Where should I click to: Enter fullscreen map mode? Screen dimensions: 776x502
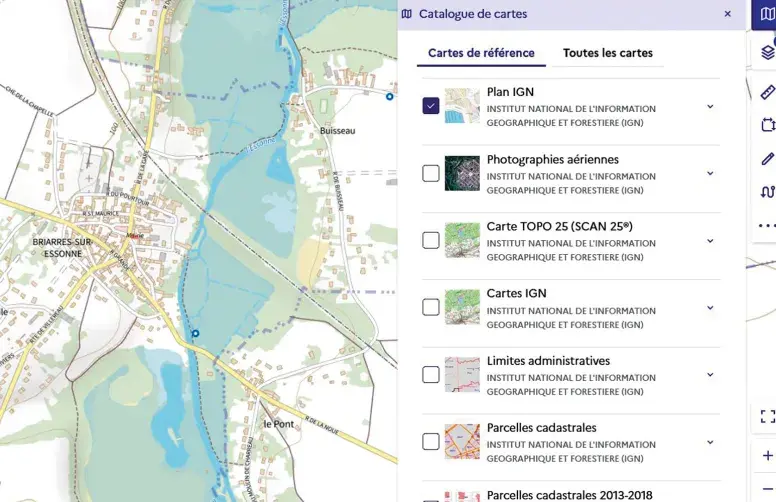pyautogui.click(x=767, y=416)
